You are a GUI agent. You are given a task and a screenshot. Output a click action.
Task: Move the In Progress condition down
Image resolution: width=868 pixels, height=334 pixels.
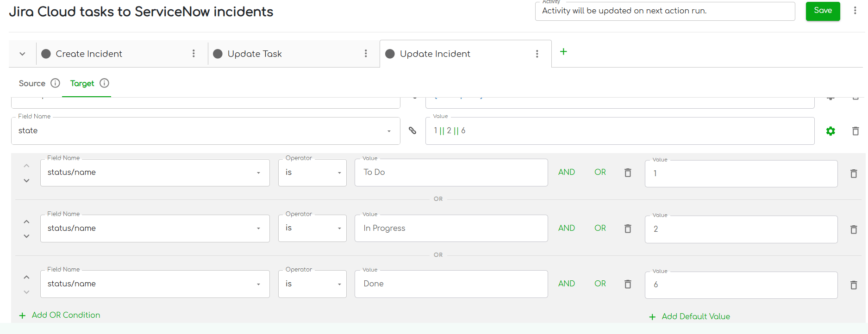click(26, 236)
